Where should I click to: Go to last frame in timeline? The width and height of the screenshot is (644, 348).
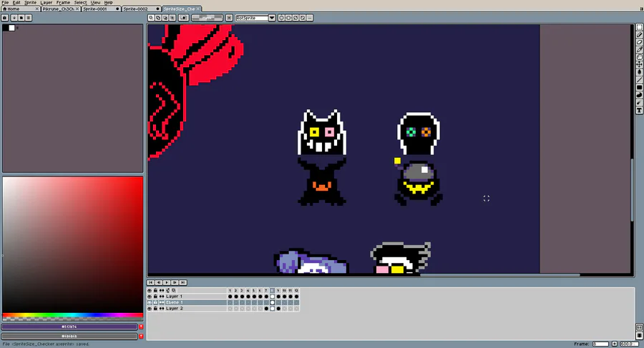183,282
